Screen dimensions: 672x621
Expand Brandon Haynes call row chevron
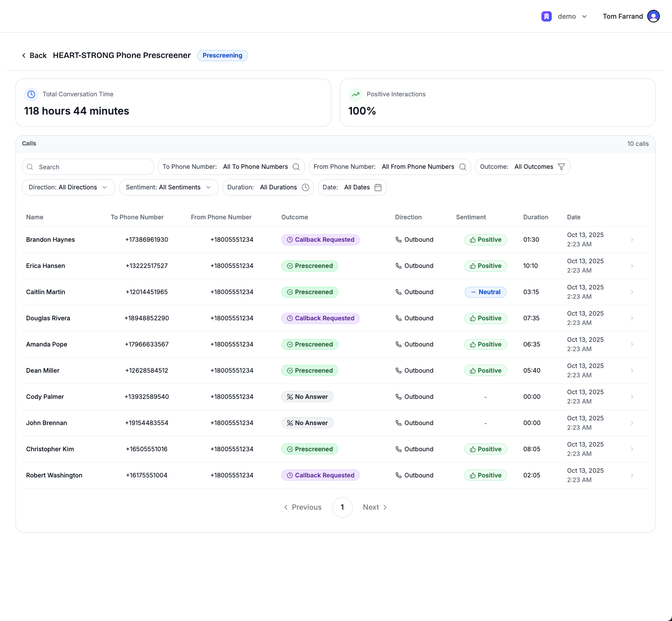point(632,240)
